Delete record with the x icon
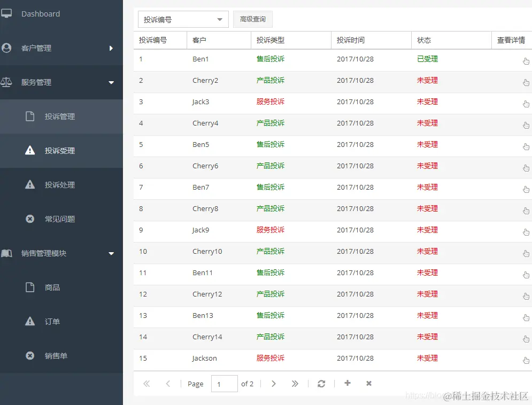532x405 pixels. (x=369, y=383)
